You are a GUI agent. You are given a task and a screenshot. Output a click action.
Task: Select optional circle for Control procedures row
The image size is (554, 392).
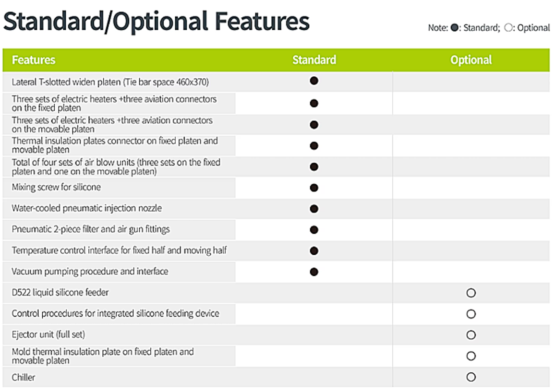point(471,314)
